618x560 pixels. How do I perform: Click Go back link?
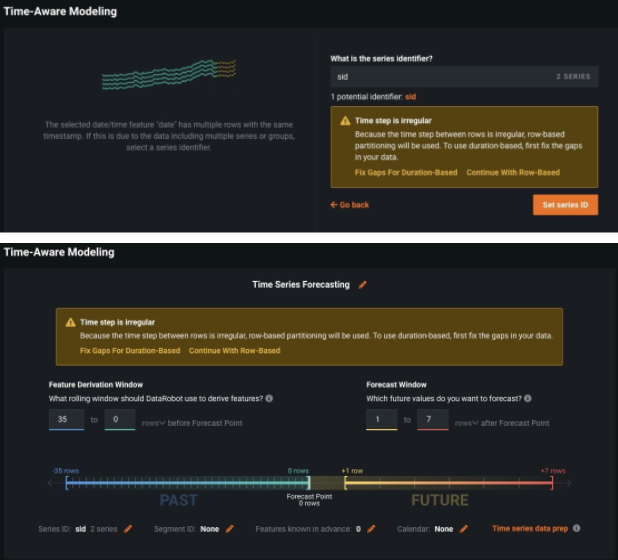point(350,205)
